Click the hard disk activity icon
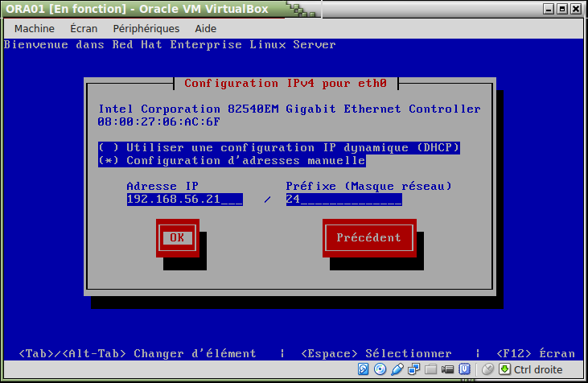This screenshot has height=383, width=588. 363,369
